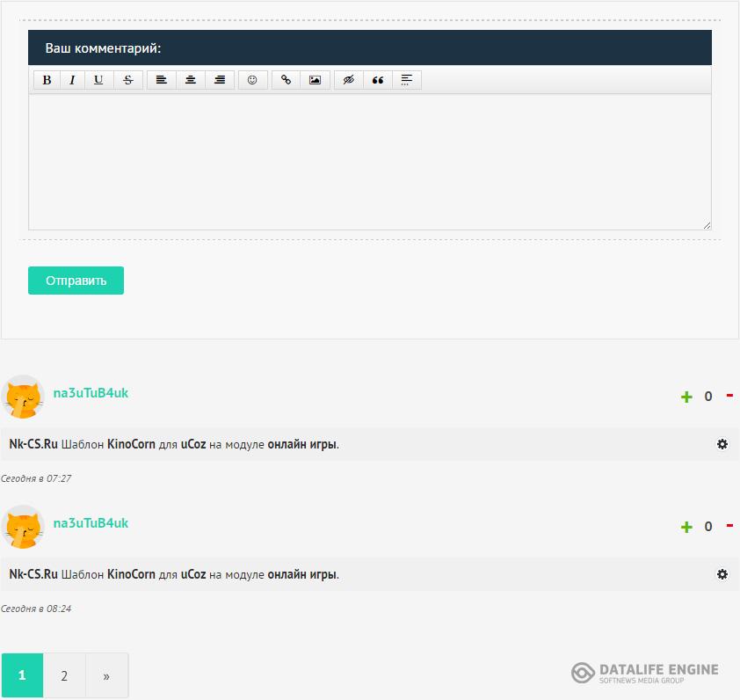Screen dimensions: 740x700
Task: Click cat avatar of the 07:27 comment
Action: 23,397
